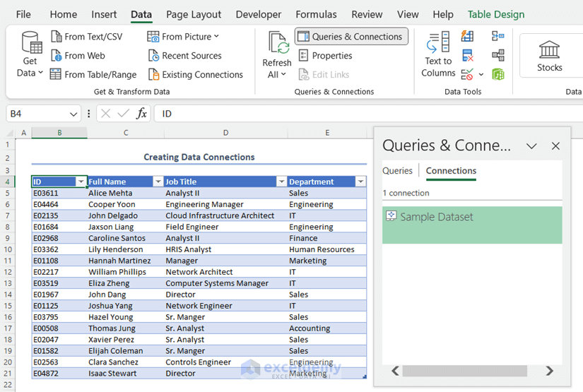The image size is (583, 392).
Task: Click the Consolidate icon in Data Tools
Action: (x=498, y=37)
